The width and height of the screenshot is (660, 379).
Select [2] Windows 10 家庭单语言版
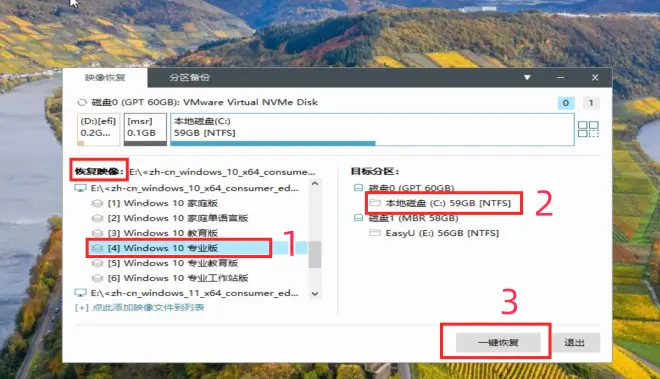178,218
